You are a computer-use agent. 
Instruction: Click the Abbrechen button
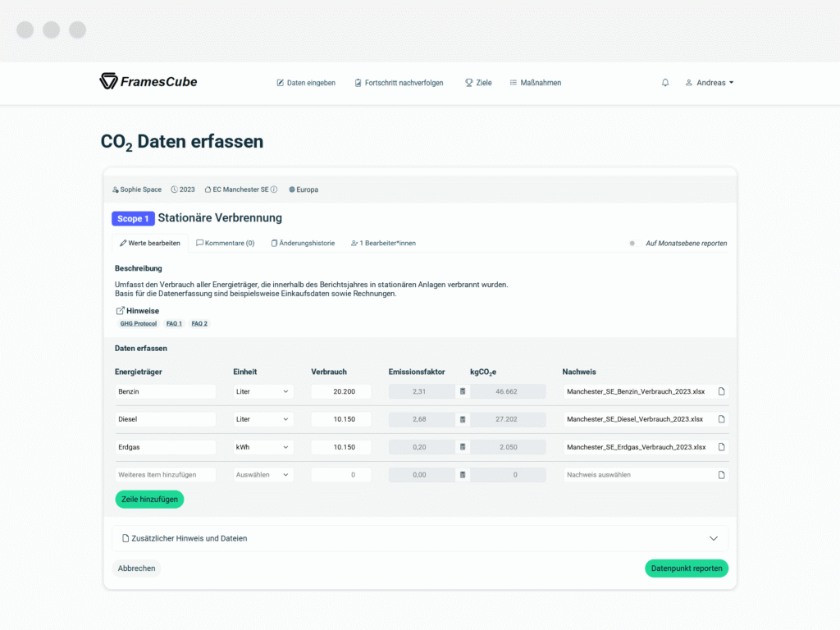point(137,568)
